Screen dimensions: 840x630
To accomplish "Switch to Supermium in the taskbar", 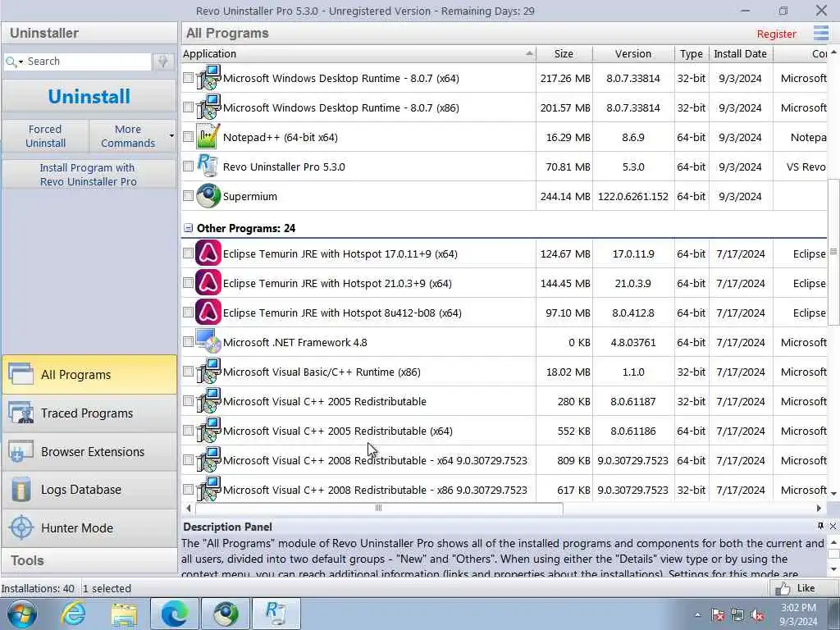I will click(226, 614).
